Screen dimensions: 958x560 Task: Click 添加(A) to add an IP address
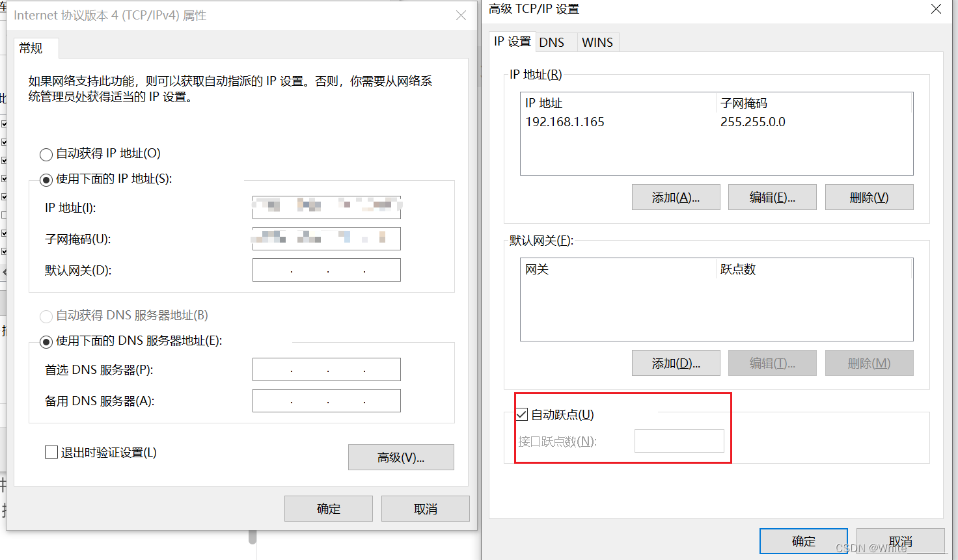(x=676, y=196)
